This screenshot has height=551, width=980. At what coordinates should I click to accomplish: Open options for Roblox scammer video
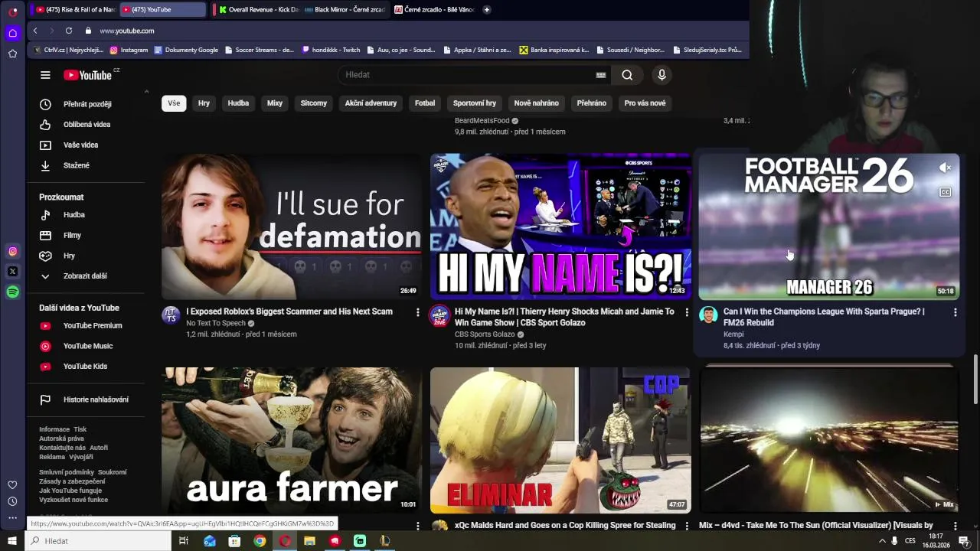417,312
